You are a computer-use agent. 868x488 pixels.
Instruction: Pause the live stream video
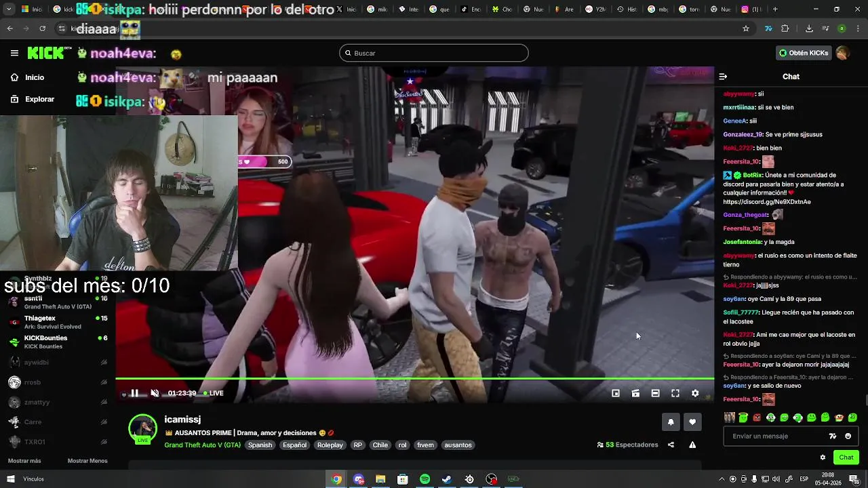click(x=134, y=393)
